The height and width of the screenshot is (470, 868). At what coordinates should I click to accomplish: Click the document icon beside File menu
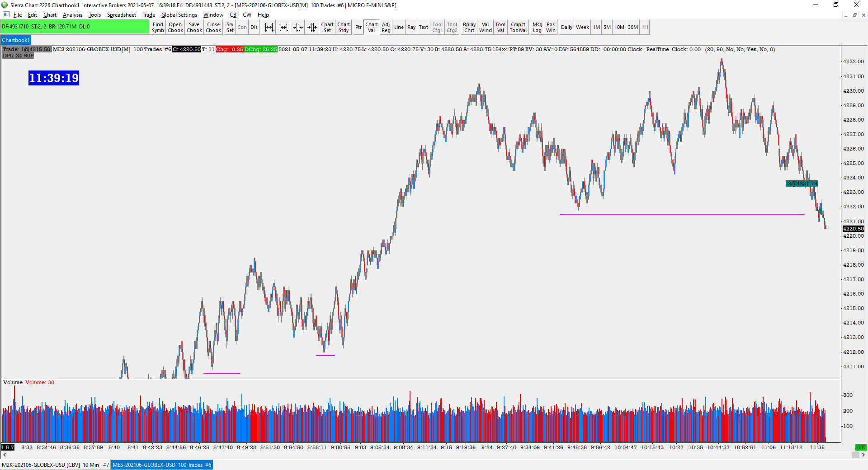pyautogui.click(x=6, y=15)
